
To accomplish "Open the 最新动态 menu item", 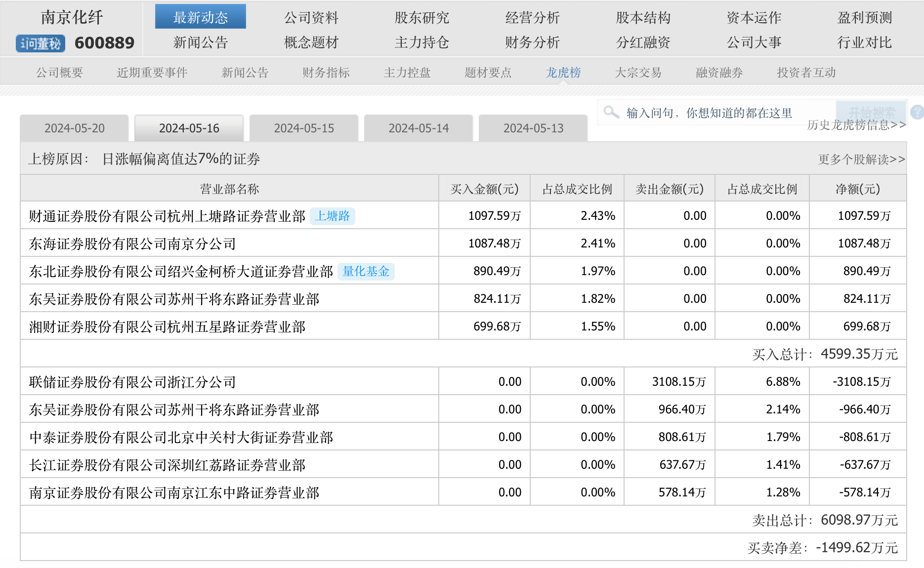I will 200,17.
